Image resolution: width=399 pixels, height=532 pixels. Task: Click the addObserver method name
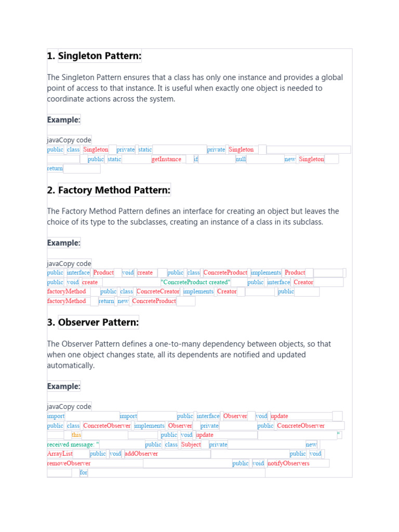point(141,454)
